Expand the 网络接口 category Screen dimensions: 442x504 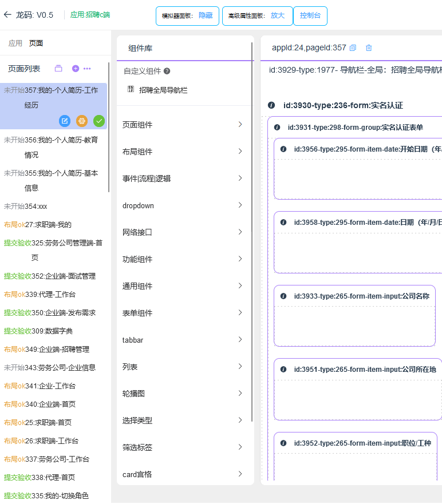183,232
